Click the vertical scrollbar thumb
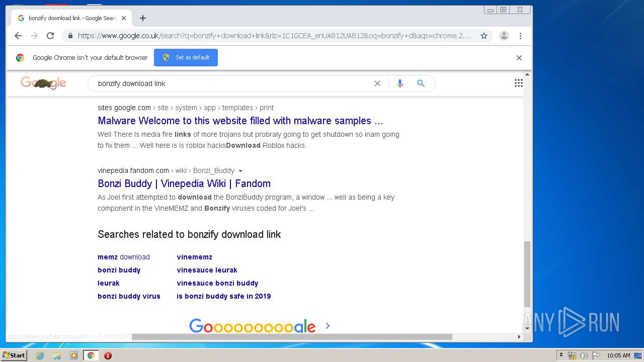 527,274
